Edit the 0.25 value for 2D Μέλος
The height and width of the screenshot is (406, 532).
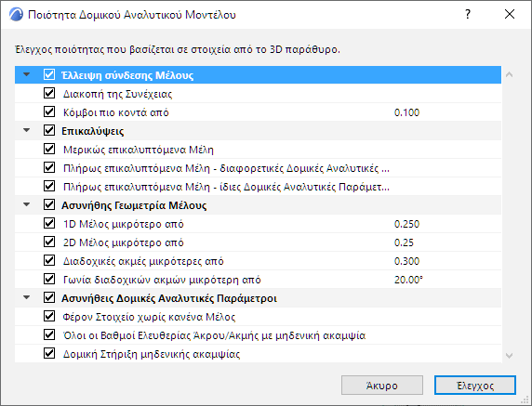pos(404,242)
